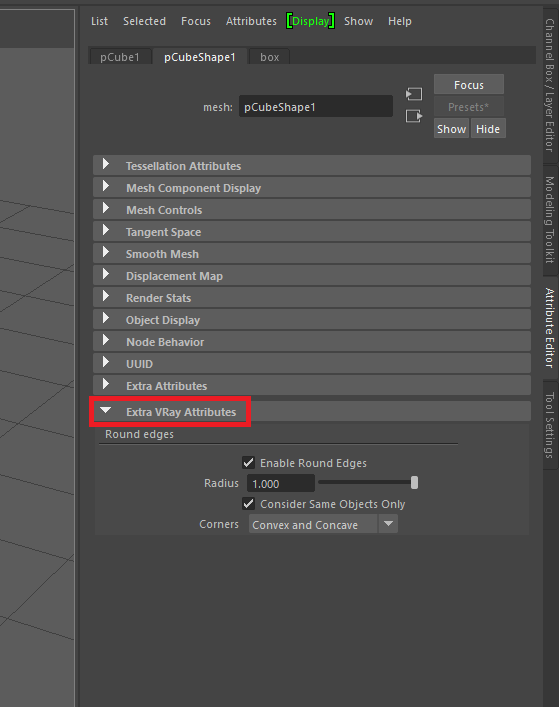The height and width of the screenshot is (707, 559).
Task: Open Attribute Editor side tab
Action: coord(550,328)
